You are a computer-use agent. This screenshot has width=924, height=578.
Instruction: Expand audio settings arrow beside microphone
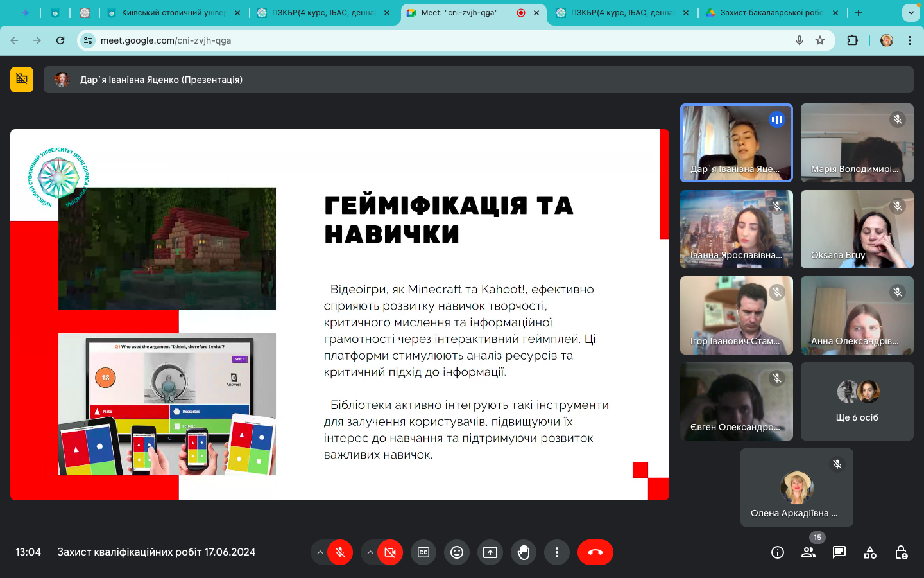click(320, 552)
